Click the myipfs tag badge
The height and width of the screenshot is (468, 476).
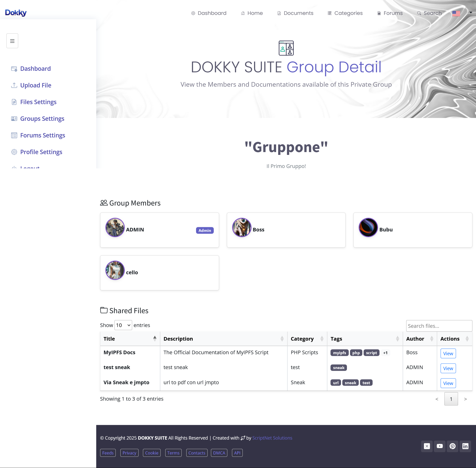(x=339, y=353)
